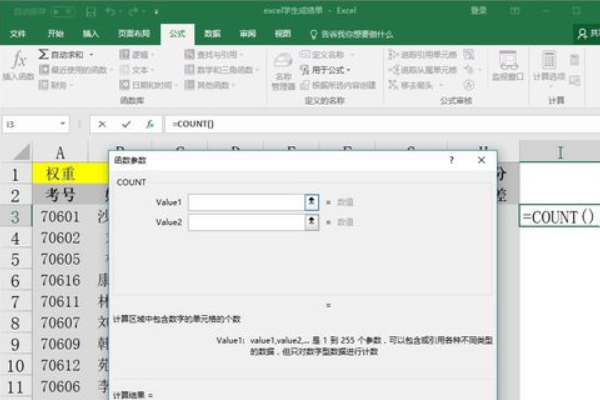Open the Financial functions dropdown

pyautogui.click(x=56, y=85)
